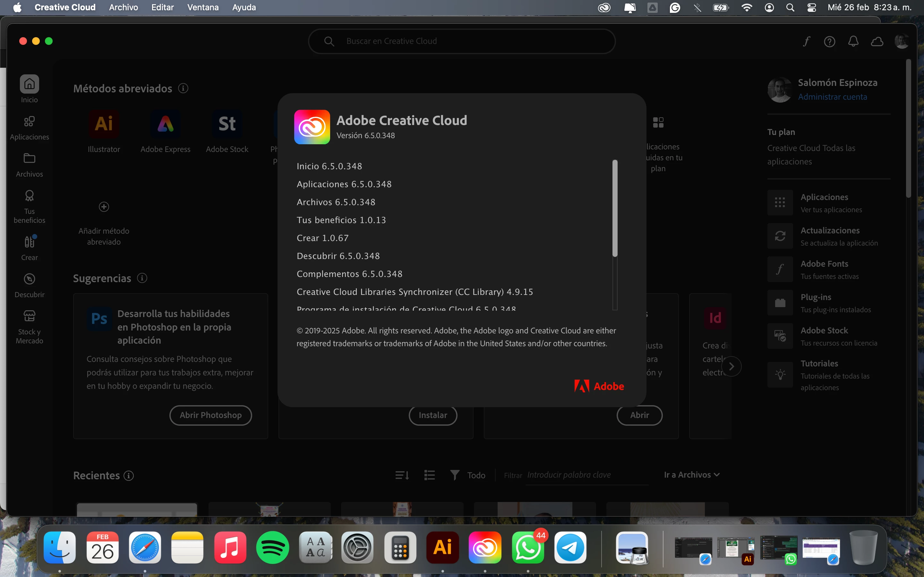This screenshot has height=577, width=924.
Task: Launch Illustrator shortcut icon
Action: [x=104, y=124]
